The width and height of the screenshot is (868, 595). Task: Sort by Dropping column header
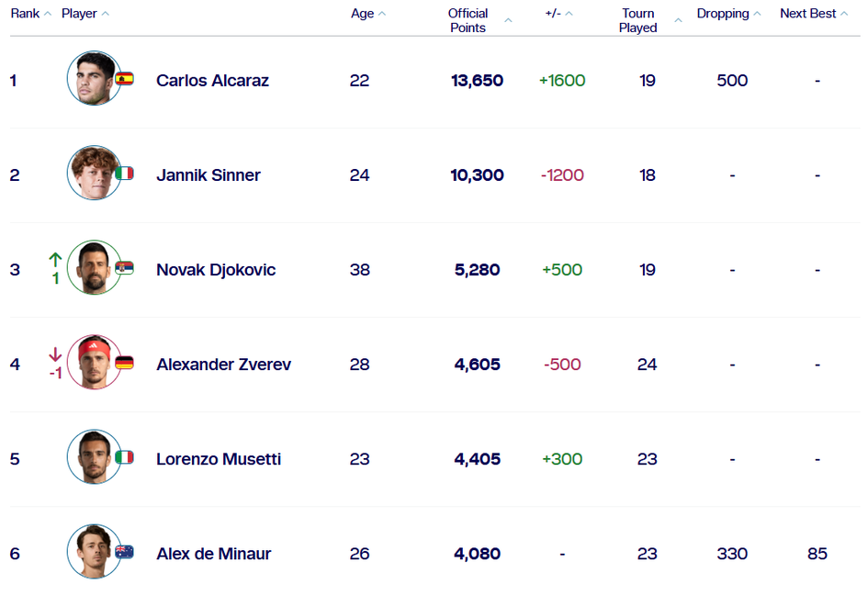pos(728,14)
